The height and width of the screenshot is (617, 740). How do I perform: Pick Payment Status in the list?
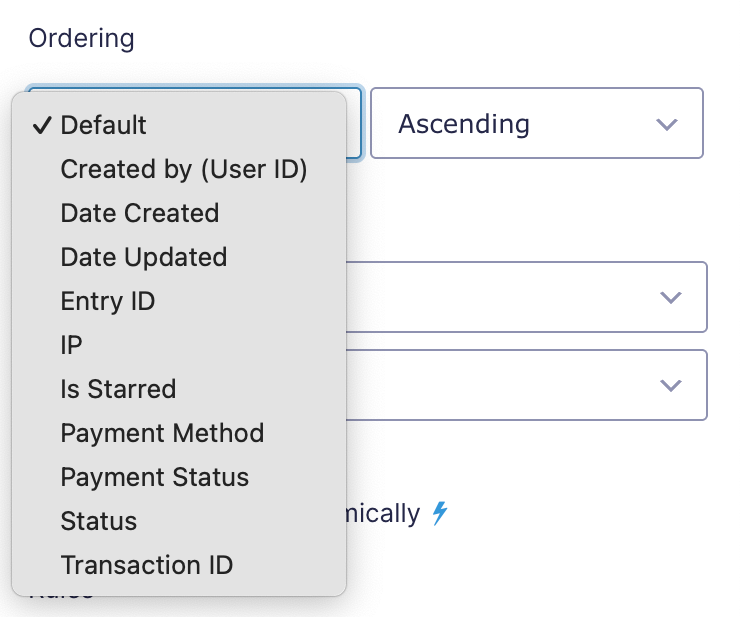click(179, 477)
